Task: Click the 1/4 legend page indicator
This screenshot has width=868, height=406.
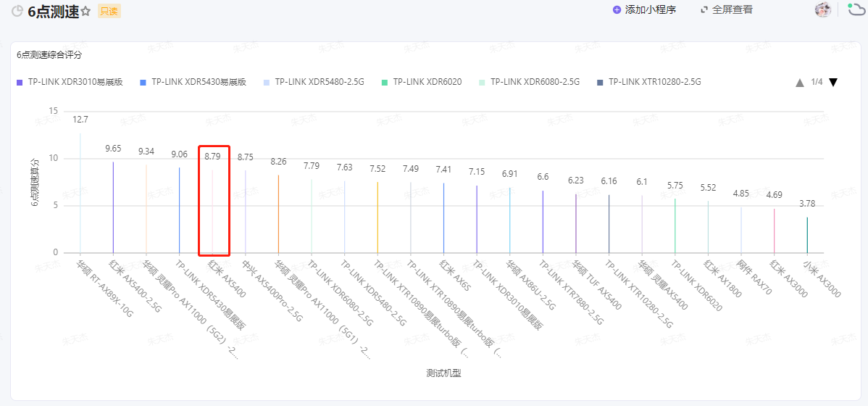Action: point(817,82)
